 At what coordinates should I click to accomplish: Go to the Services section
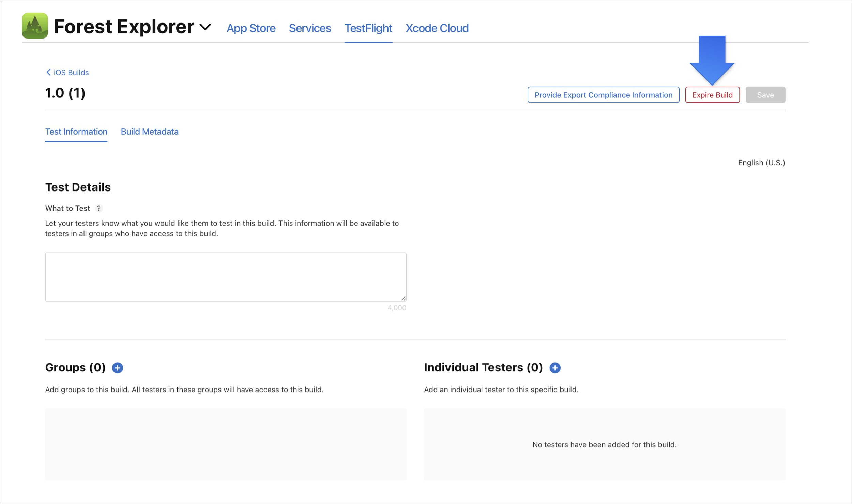click(309, 28)
